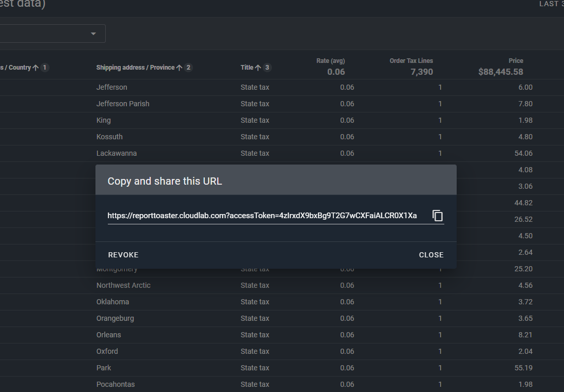
Task: Click the Order Tax Lines column header
Action: point(411,61)
